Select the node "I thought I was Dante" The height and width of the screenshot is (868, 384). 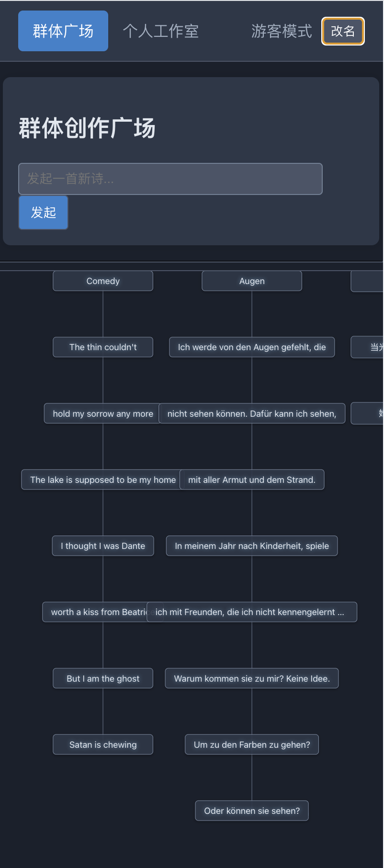102,546
